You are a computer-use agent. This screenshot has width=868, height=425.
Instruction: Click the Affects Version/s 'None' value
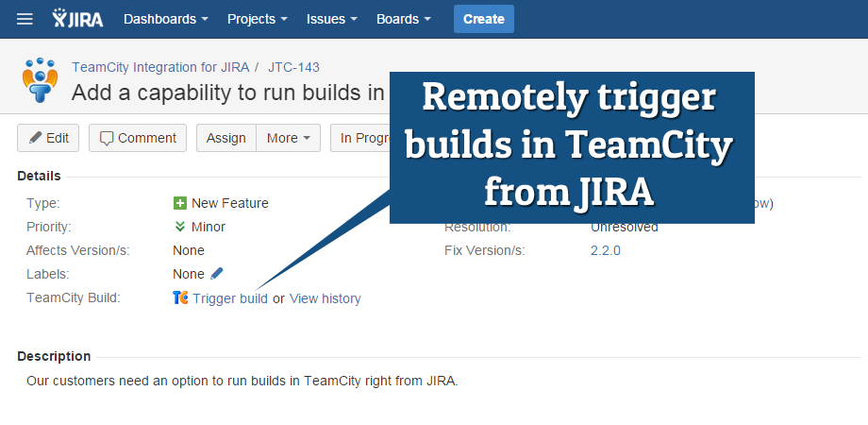point(188,250)
